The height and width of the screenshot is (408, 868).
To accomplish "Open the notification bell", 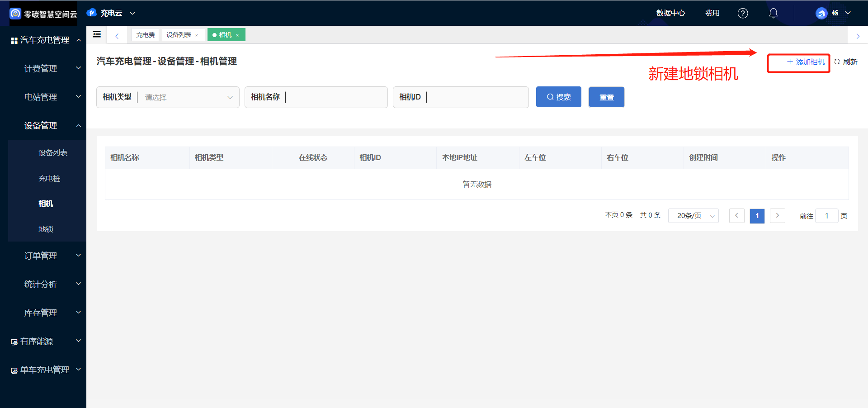I will 774,13.
